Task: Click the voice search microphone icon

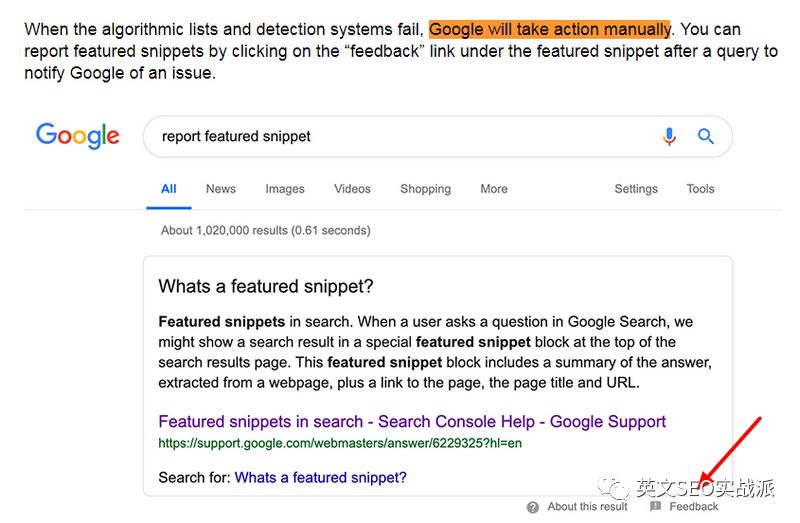Action: 669,137
